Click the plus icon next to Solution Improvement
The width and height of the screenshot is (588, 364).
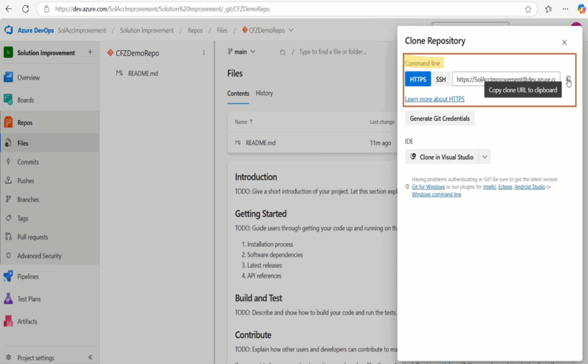point(90,52)
